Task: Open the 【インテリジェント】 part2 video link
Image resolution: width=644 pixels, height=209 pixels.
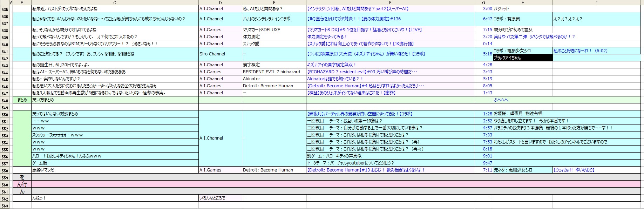Action: coord(358,9)
